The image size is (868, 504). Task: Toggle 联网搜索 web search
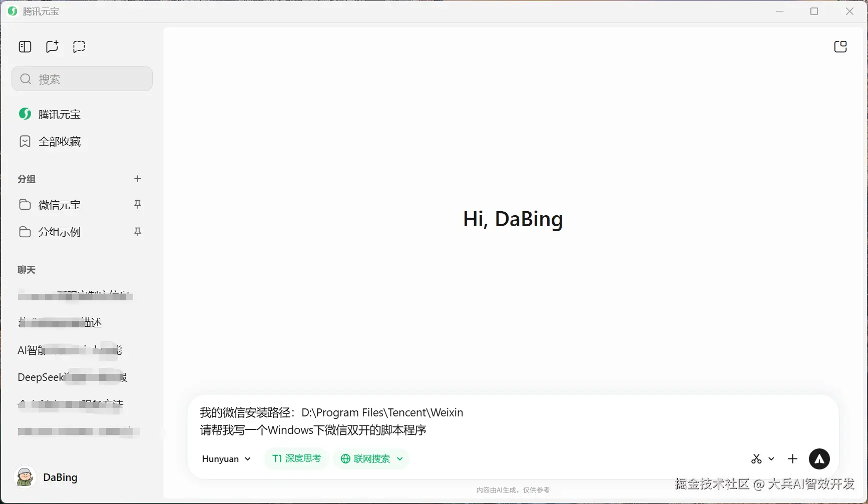click(366, 459)
